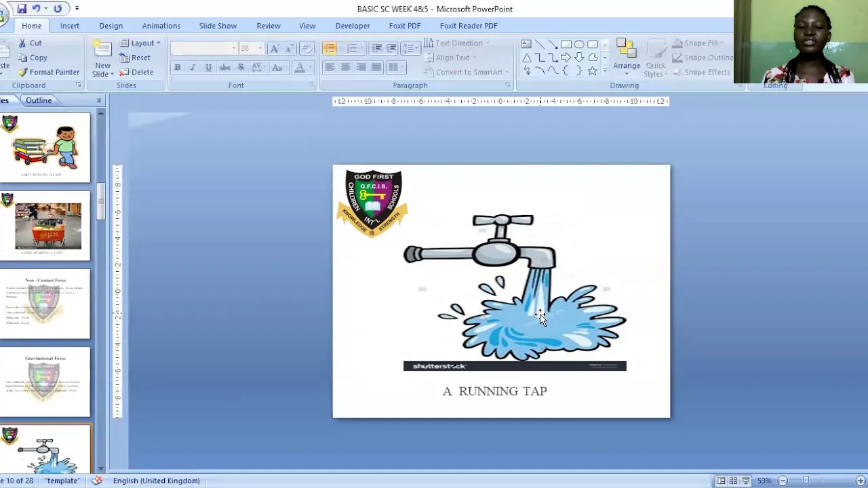
Task: Select the Left Brace shape
Action: click(x=566, y=70)
